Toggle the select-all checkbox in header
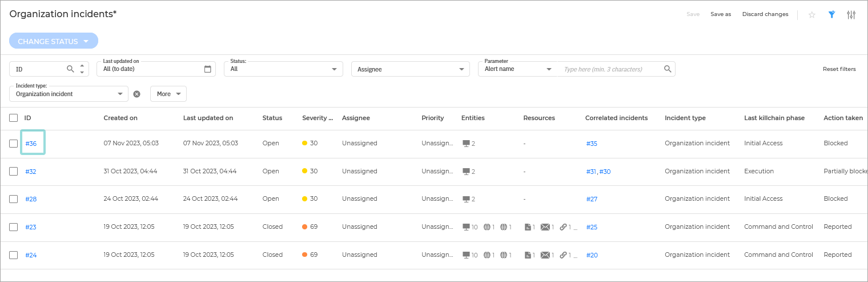The image size is (868, 282). click(x=14, y=118)
